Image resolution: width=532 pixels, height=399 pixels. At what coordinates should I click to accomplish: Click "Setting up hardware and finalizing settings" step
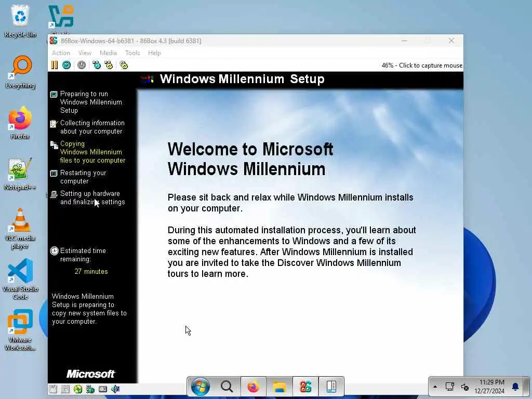pos(92,197)
